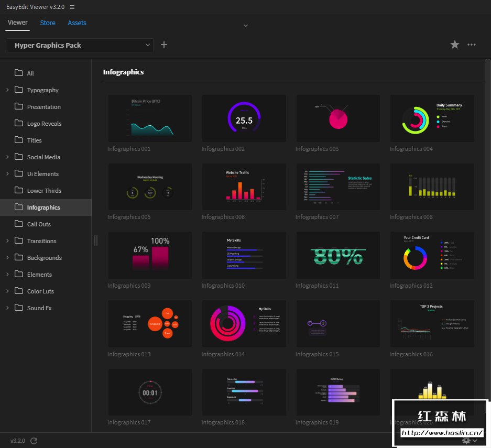This screenshot has height=448, width=491.
Task: Open the EasyEdit Viewer hamburger menu
Action: [72, 7]
